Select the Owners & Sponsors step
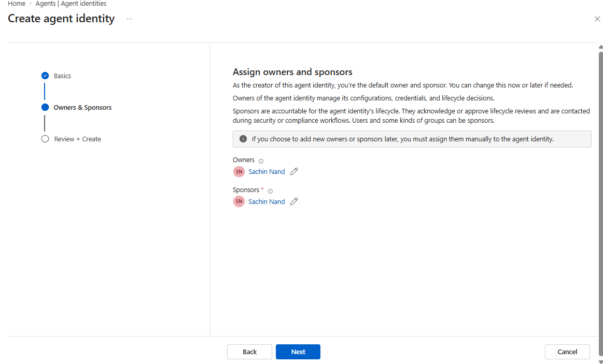This screenshot has height=364, width=603. click(x=77, y=108)
